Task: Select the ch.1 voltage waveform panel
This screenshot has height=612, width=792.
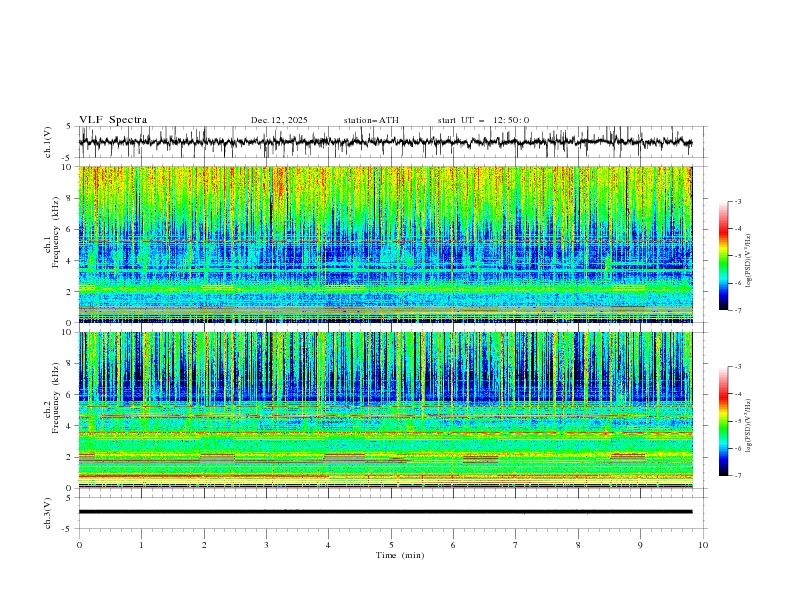Action: pos(390,143)
